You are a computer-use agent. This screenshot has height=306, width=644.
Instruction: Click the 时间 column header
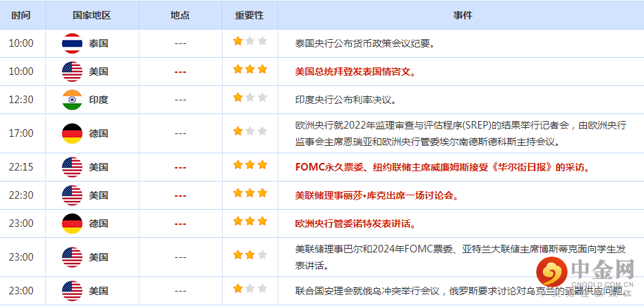(x=21, y=14)
